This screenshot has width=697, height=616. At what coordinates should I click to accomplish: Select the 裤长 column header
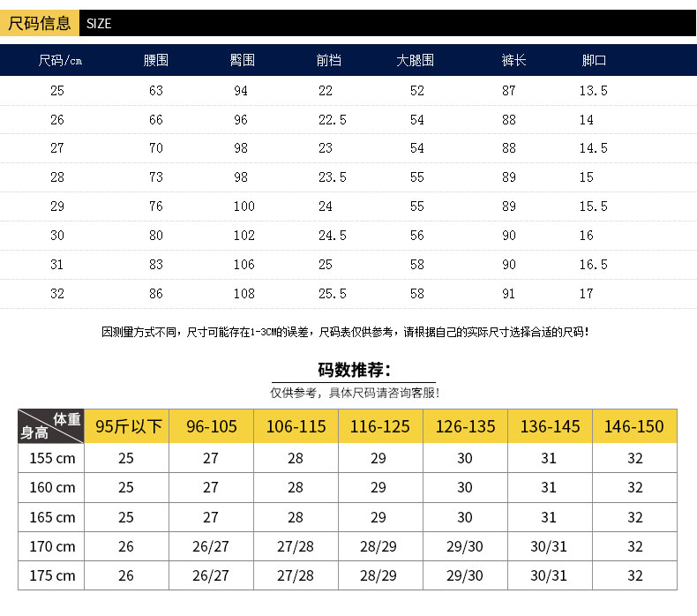point(513,60)
